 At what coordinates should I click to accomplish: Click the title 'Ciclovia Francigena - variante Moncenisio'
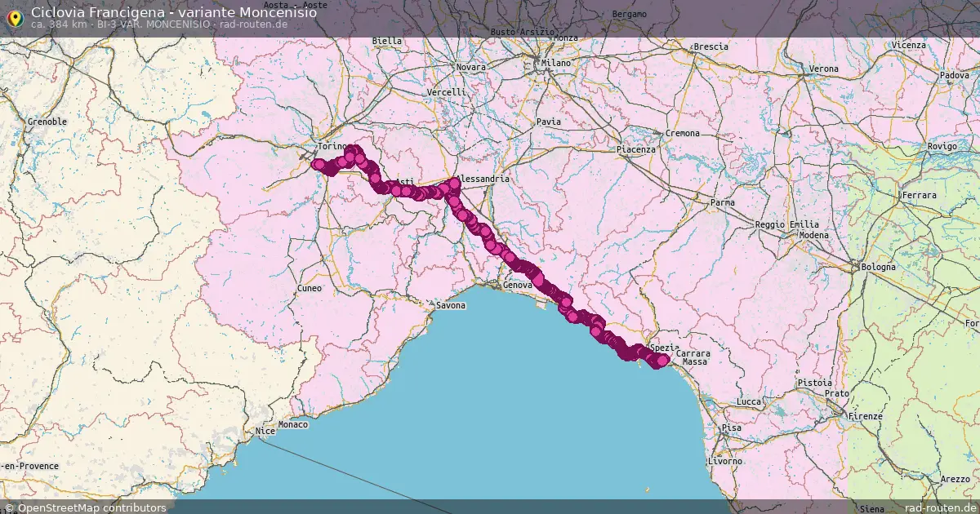pos(174,12)
